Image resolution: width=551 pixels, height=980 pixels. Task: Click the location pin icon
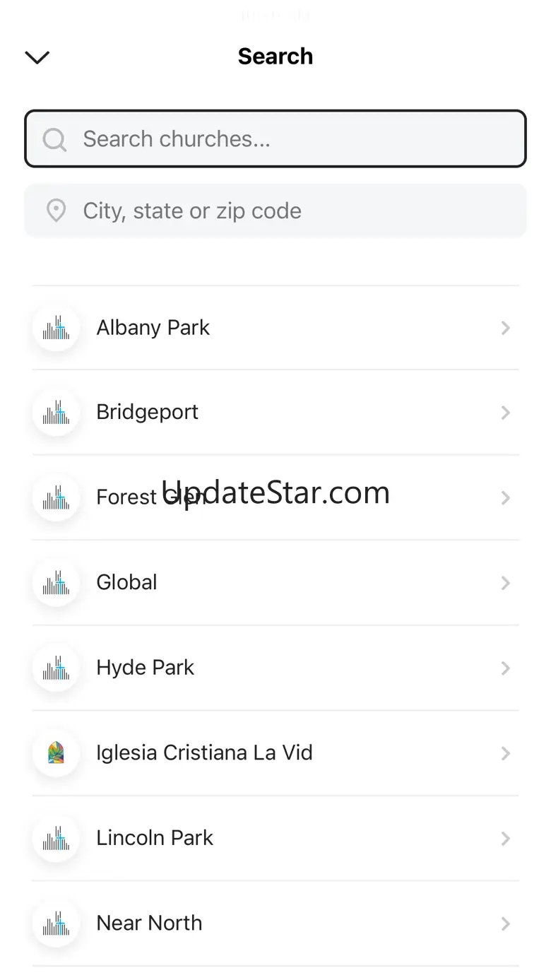(56, 211)
